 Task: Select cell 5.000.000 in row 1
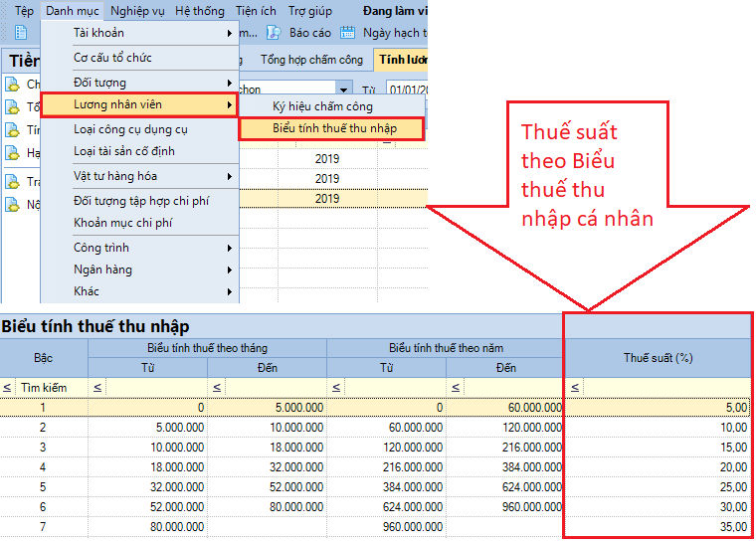(268, 408)
